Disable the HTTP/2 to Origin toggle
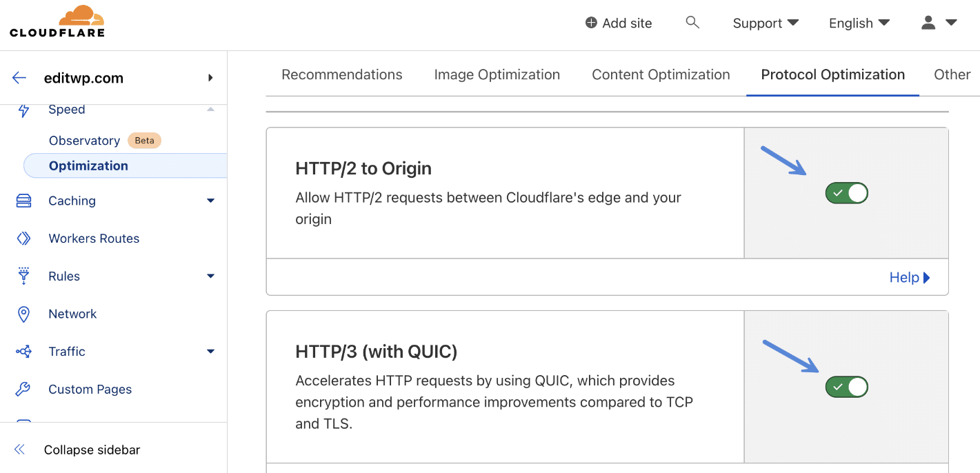The image size is (980, 473). click(846, 193)
